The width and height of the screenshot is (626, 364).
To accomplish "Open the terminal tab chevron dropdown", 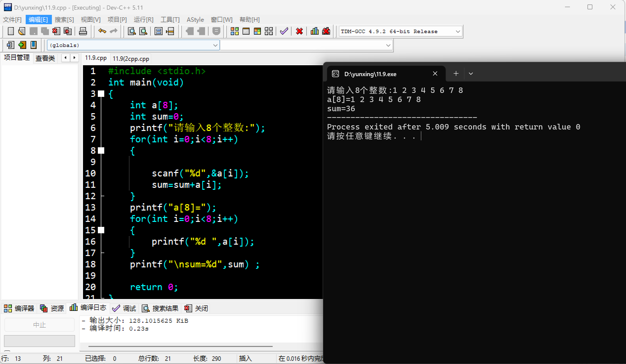I will (471, 74).
